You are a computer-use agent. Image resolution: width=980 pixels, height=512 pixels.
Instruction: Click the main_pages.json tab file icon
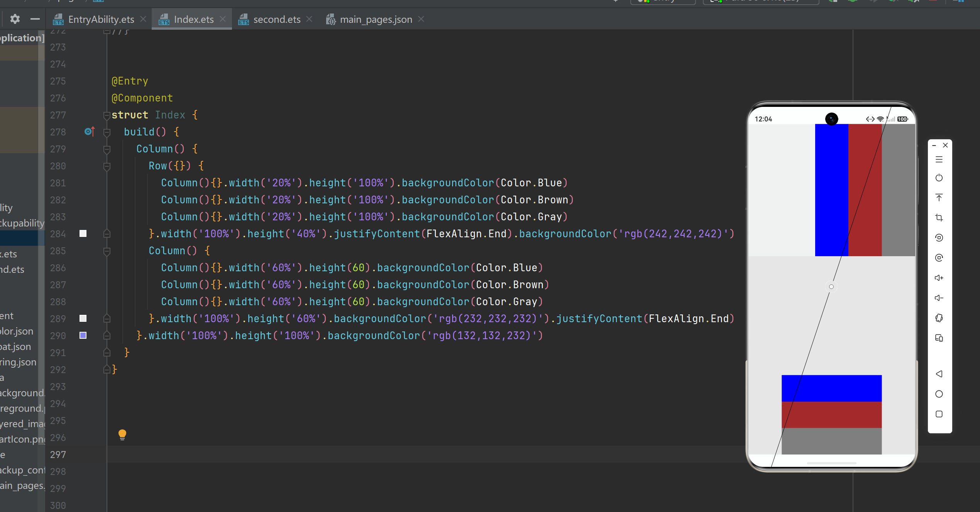coord(331,19)
